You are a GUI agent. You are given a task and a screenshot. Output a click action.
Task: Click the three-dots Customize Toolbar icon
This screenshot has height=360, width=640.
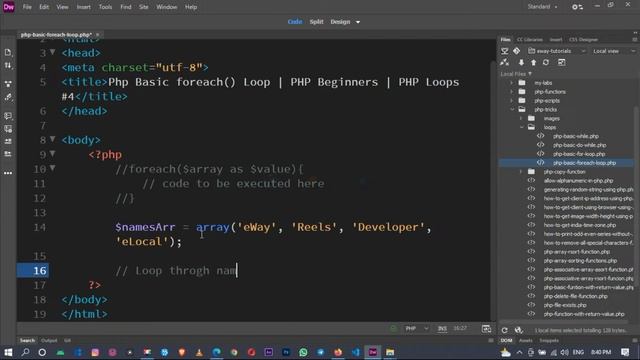tap(8, 173)
